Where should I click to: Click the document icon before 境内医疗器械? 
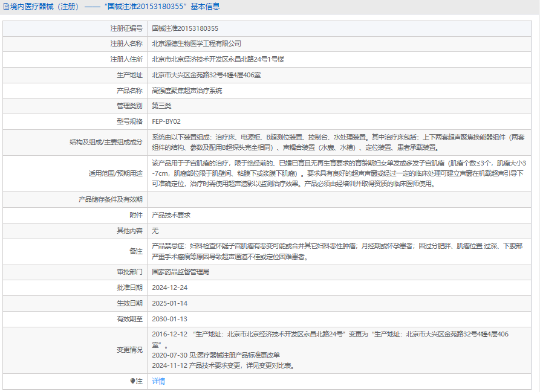6,7
